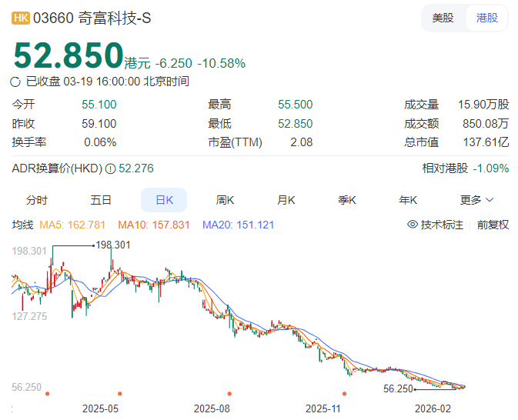518x420 pixels.
Task: Click the clock icon beside 已收盘
Action: click(x=16, y=82)
